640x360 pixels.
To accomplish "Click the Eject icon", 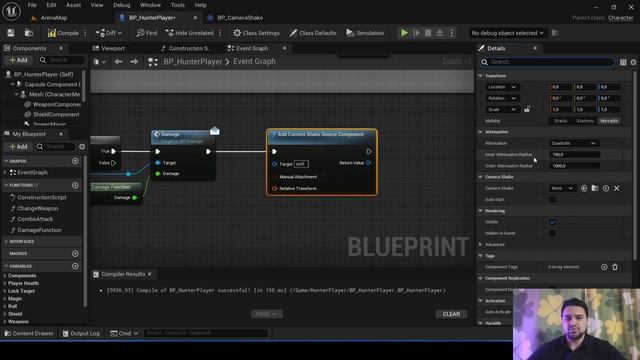I will click(x=440, y=33).
